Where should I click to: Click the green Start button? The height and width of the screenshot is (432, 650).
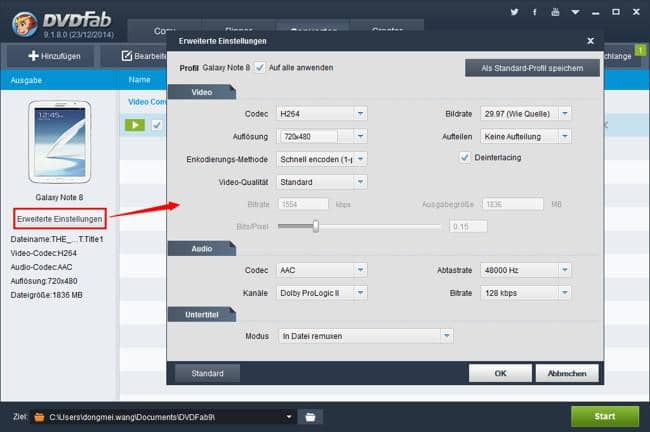pos(605,416)
